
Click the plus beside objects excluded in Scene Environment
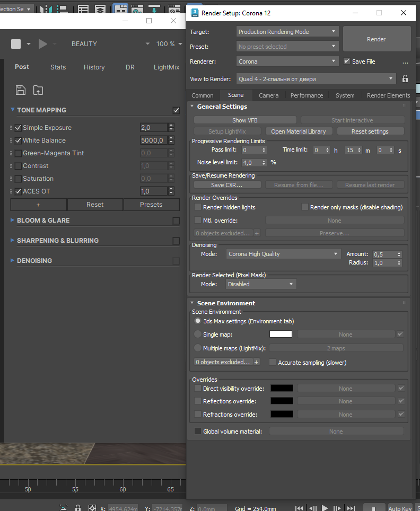[x=257, y=362]
